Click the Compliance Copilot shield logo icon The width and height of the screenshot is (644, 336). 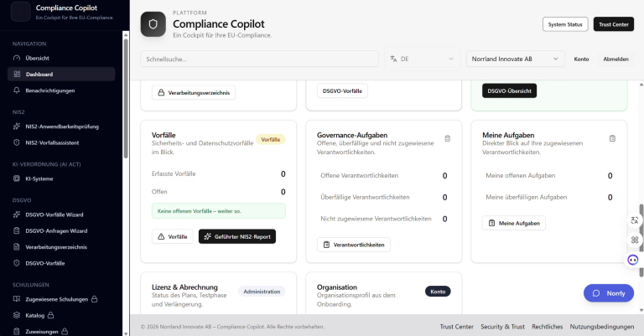tap(153, 25)
